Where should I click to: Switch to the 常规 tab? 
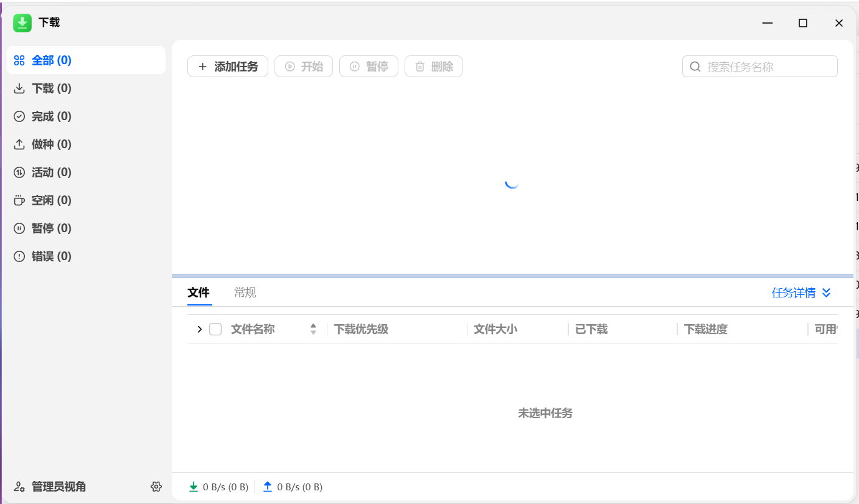[245, 292]
